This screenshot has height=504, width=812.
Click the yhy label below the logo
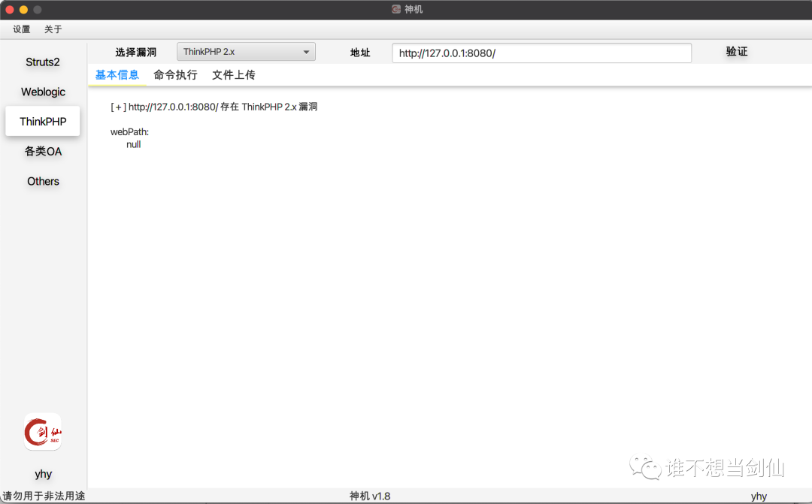pyautogui.click(x=43, y=474)
